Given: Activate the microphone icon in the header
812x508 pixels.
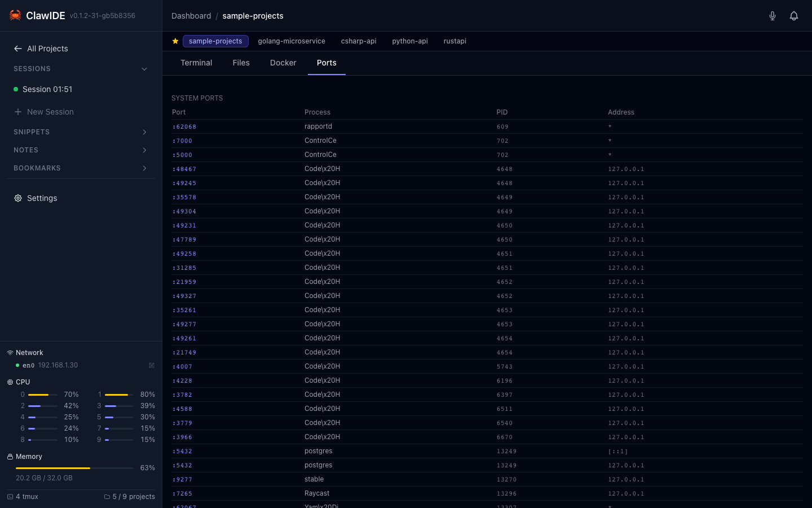Looking at the screenshot, I should tap(773, 16).
